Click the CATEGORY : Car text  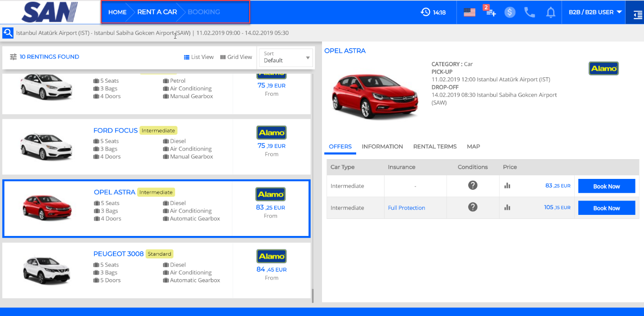[452, 64]
